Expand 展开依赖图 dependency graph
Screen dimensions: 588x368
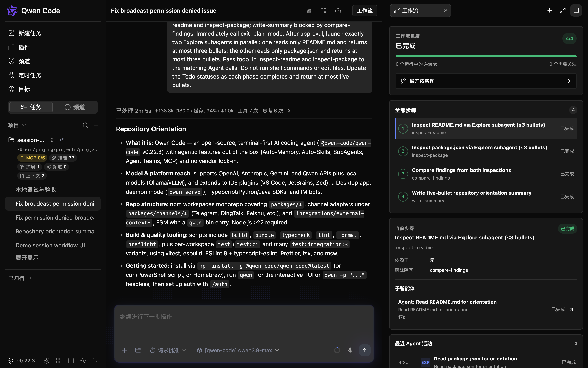486,81
